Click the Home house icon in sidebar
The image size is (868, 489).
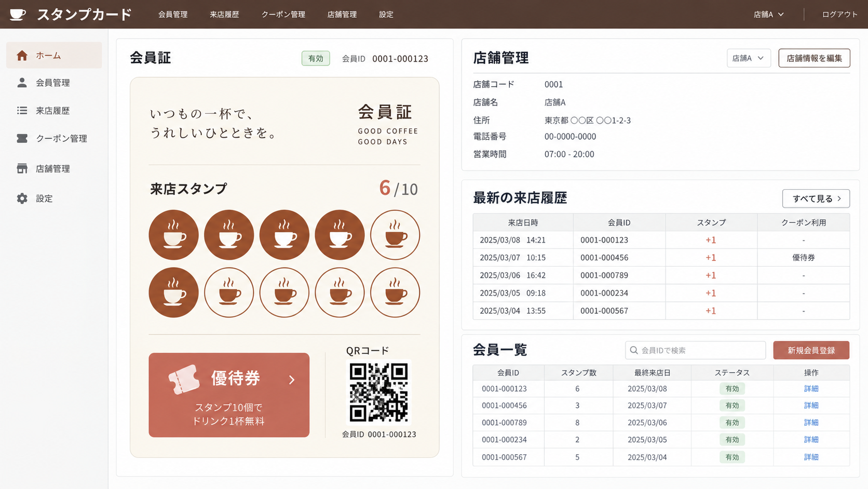[22, 56]
